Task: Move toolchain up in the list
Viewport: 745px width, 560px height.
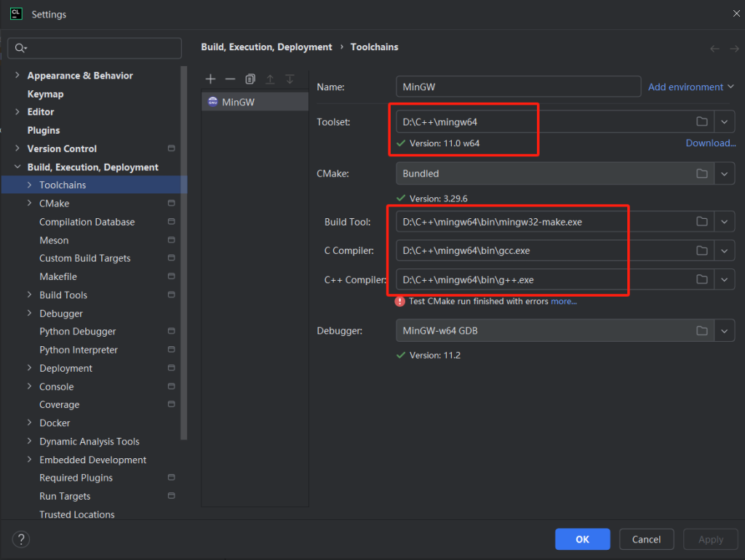Action: pos(270,79)
